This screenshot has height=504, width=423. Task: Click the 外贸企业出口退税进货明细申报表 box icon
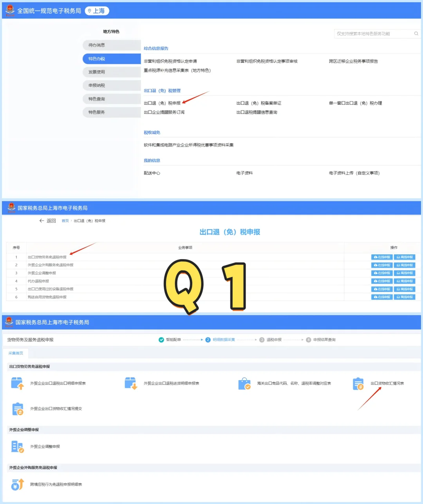[x=131, y=383]
